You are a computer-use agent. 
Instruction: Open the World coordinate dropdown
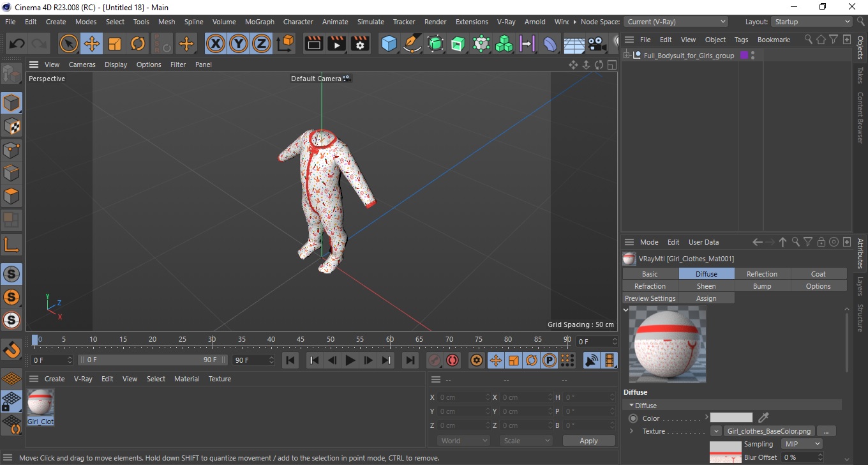[x=464, y=441]
